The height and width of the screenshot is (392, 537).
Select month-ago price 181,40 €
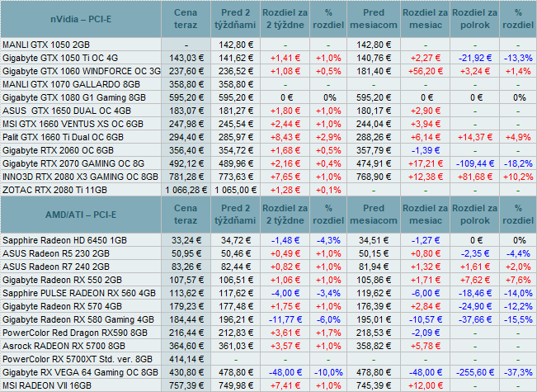374,71
